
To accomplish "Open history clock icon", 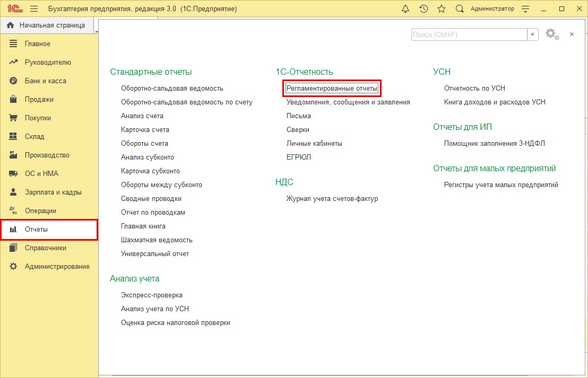I will [x=423, y=8].
